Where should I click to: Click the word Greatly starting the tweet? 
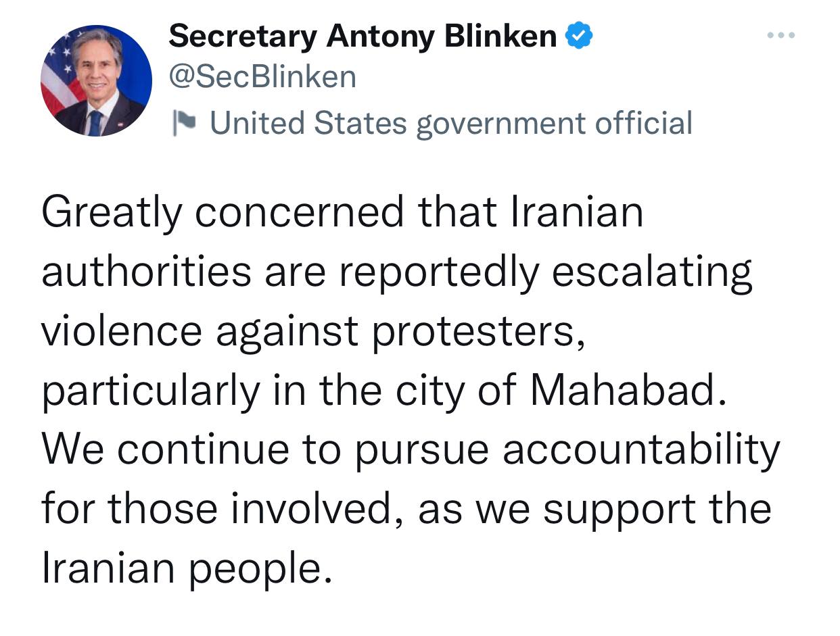(111, 213)
